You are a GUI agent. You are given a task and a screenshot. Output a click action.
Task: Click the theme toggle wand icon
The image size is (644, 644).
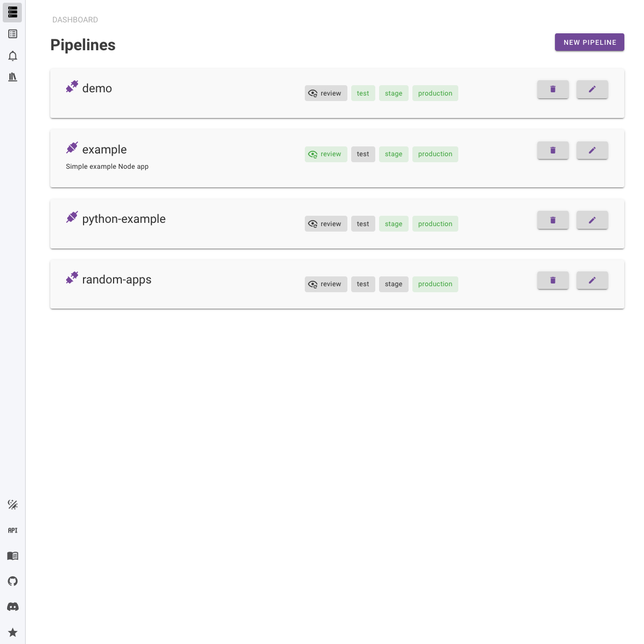(13, 505)
